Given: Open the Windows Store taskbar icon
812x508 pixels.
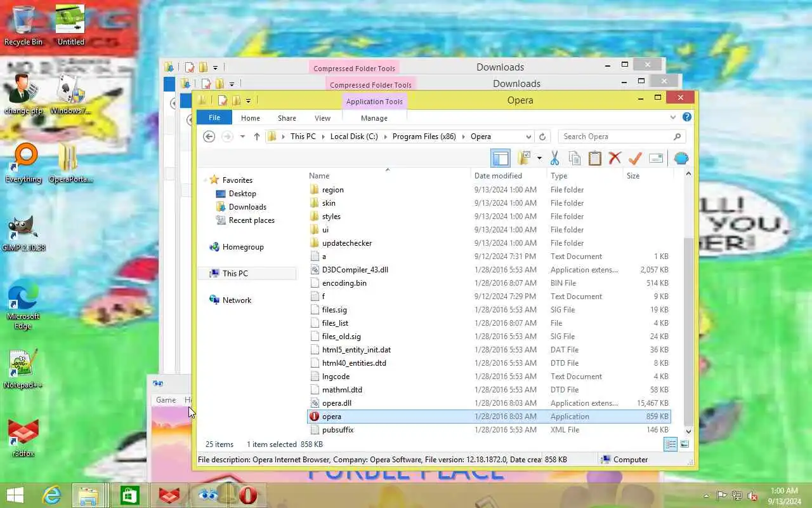Looking at the screenshot, I should (129, 495).
